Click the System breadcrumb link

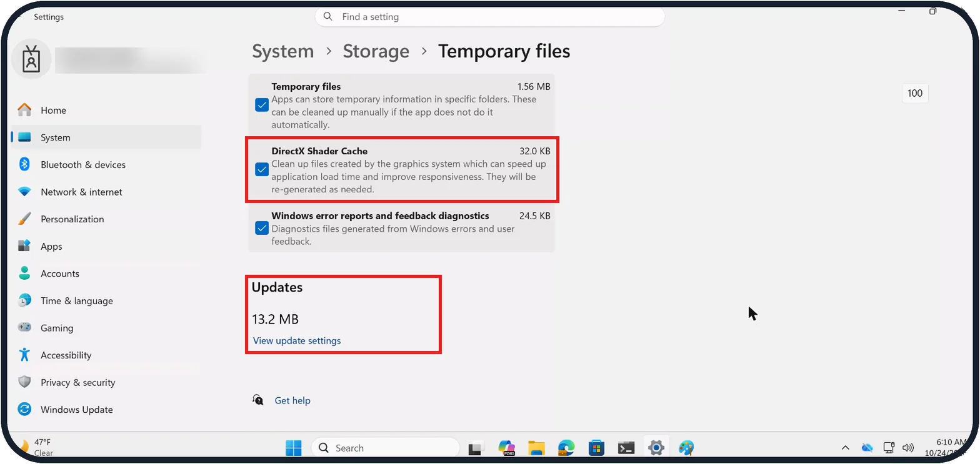point(283,51)
